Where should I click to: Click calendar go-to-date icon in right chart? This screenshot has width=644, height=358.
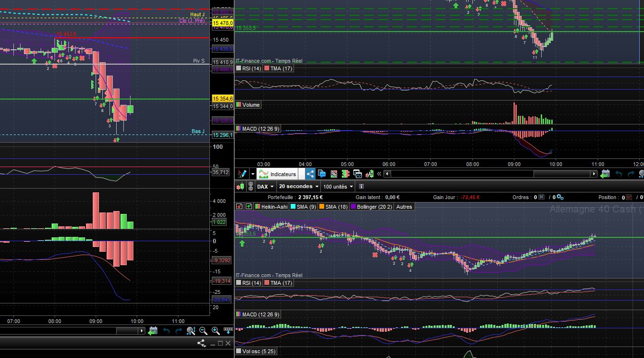pos(605,174)
